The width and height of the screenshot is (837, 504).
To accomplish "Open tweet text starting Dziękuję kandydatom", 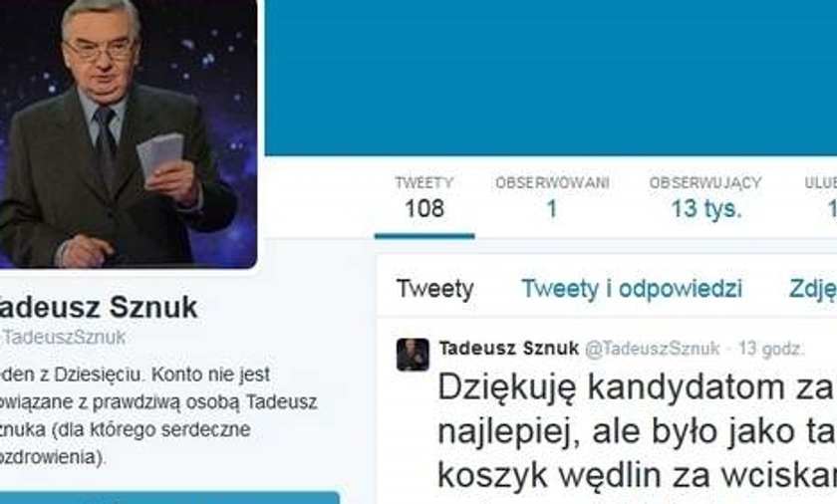I will click(637, 431).
